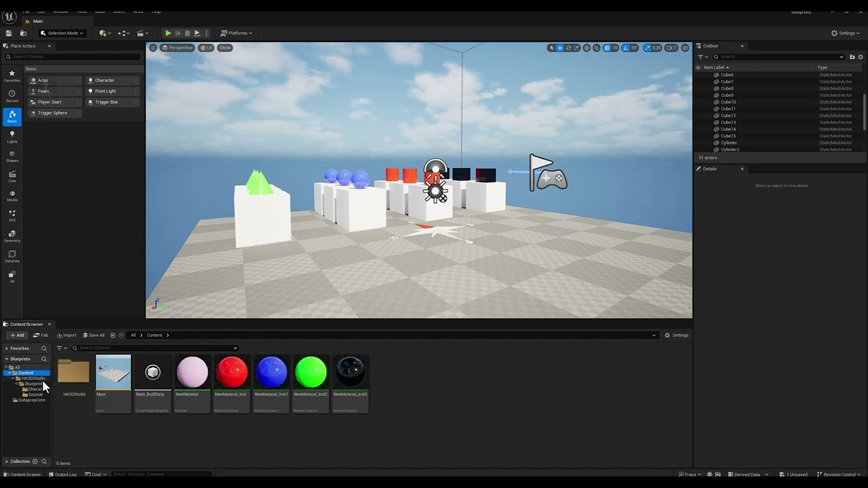Click the Stop simulation square icon
Viewport: 868px width, 488px height.
pyautogui.click(x=188, y=33)
